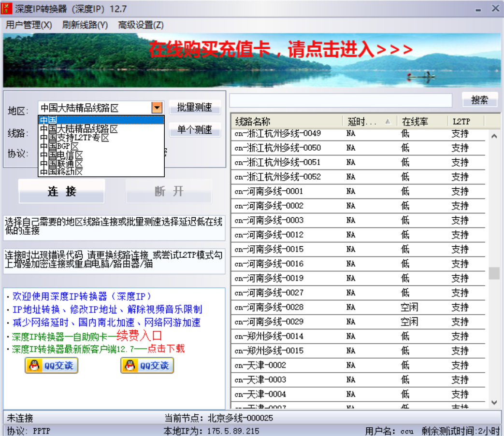
Task: Select route cn-浙江杭州多线-0050
Action: click(x=358, y=148)
